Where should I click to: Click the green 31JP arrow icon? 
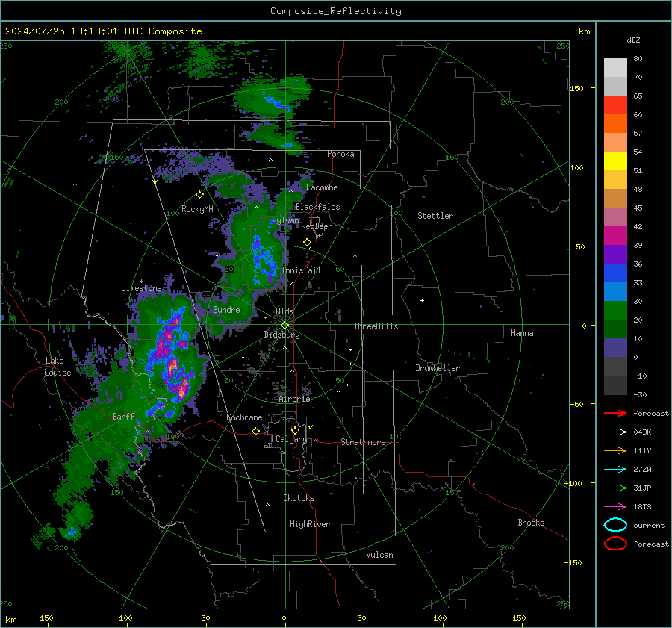pos(615,488)
